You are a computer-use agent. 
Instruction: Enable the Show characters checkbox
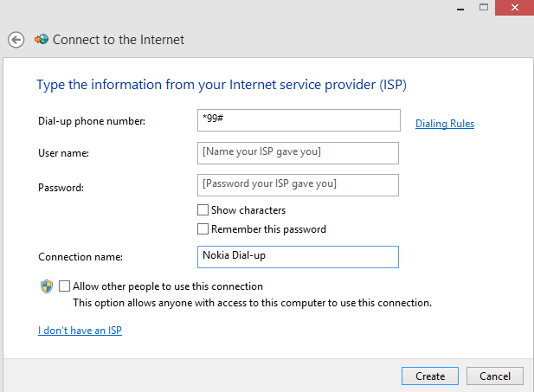(x=203, y=210)
